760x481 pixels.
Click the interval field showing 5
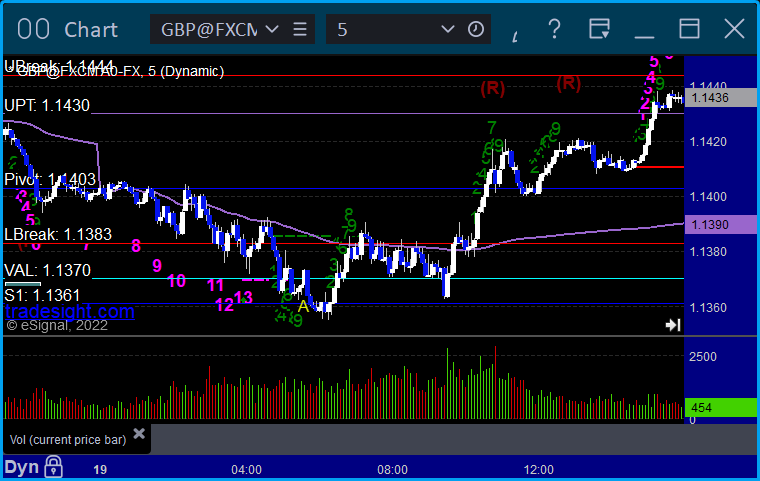tap(381, 29)
